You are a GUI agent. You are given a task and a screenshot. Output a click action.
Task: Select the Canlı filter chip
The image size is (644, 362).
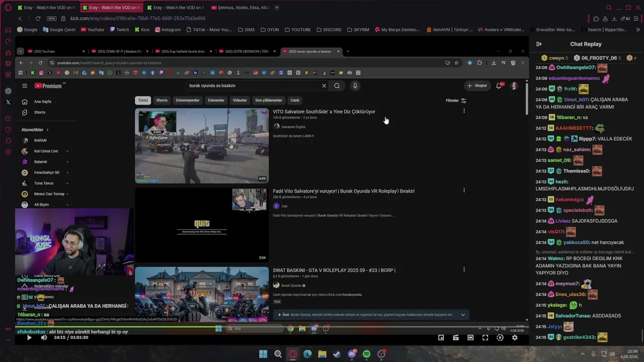click(x=295, y=100)
